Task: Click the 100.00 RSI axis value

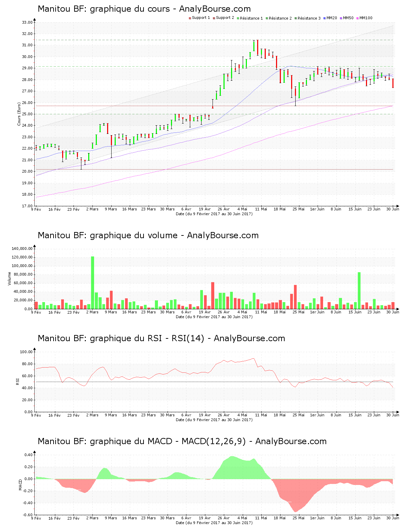Action: pyautogui.click(x=26, y=352)
